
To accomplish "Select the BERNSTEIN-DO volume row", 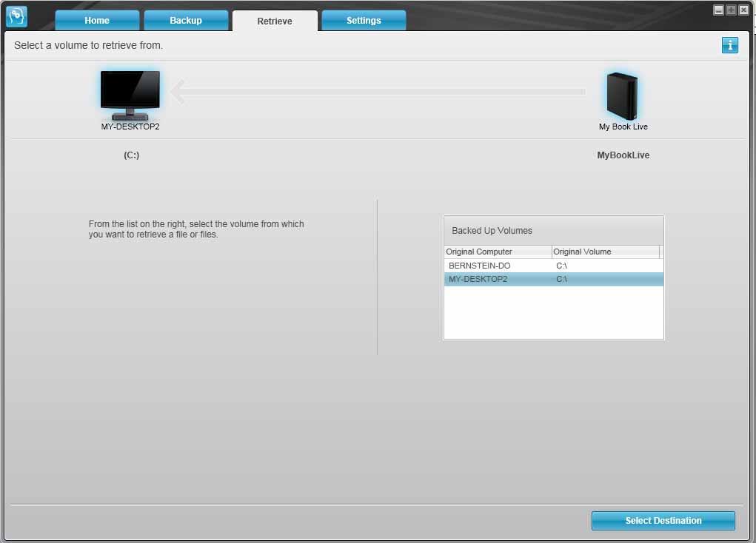I will (x=554, y=266).
